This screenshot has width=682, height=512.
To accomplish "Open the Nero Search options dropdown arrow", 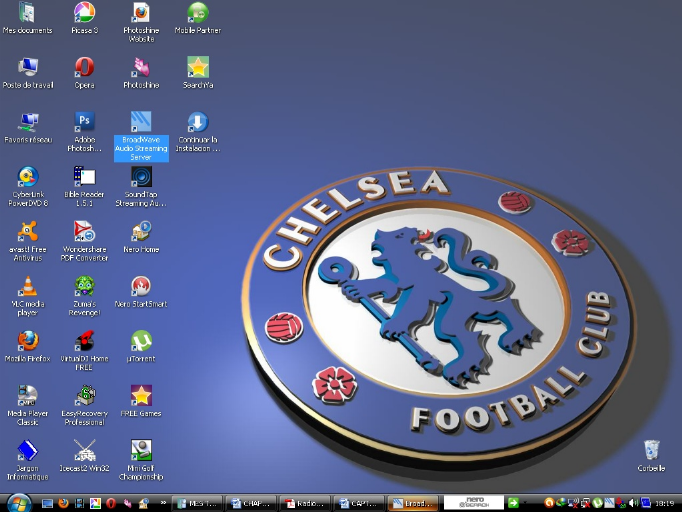I will (x=525, y=503).
